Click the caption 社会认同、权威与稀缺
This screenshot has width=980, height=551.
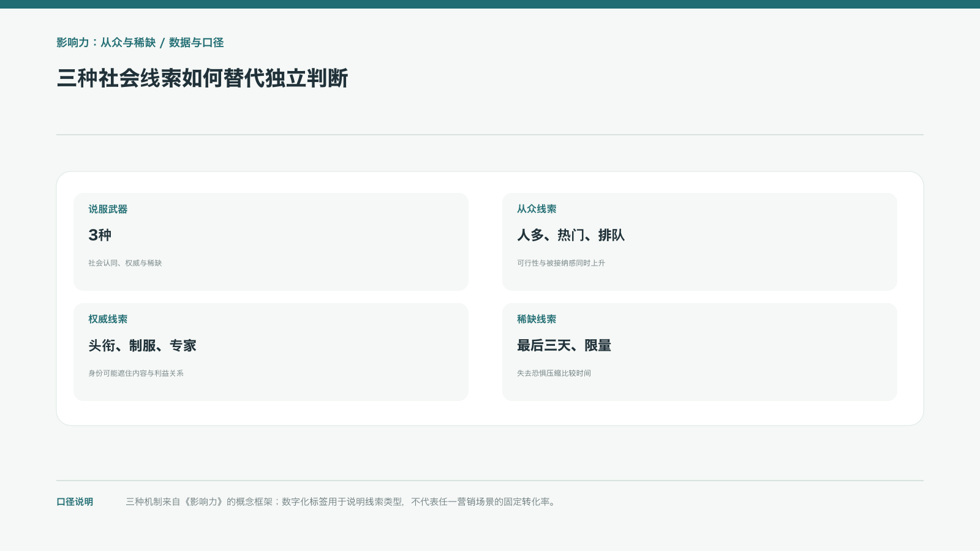pyautogui.click(x=125, y=263)
